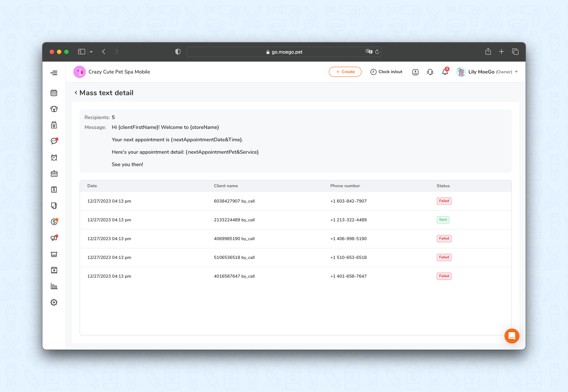The image size is (568, 392).
Task: Click the megaphone marketing icon
Action: (54, 238)
